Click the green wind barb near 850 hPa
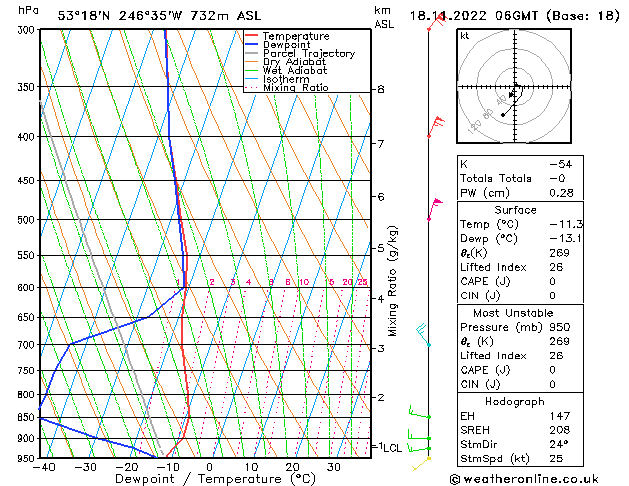629x486 pixels. coord(418,413)
